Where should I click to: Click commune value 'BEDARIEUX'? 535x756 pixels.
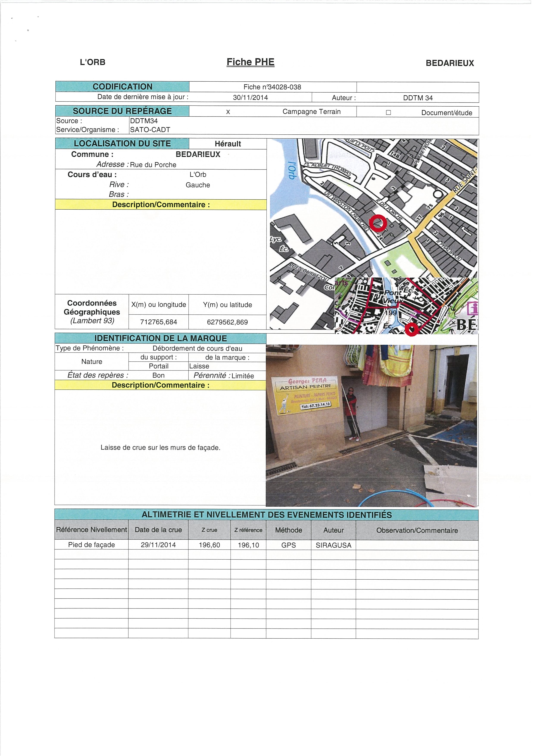[x=198, y=154]
